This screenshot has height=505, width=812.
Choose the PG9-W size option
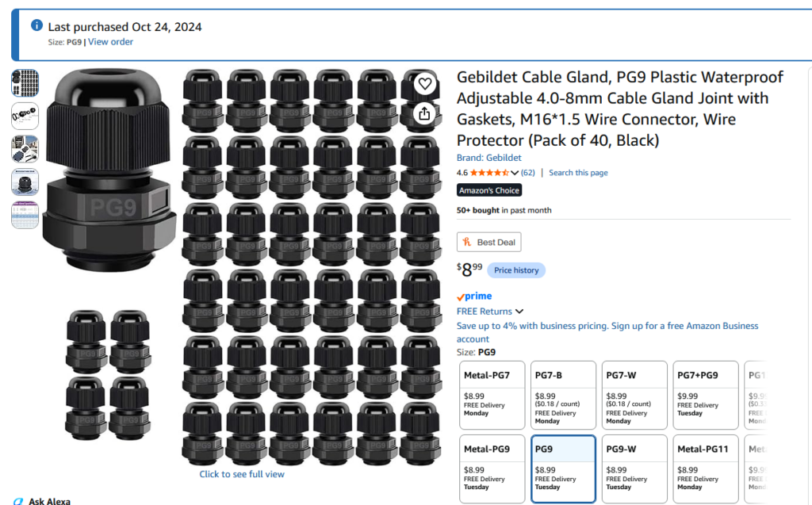634,469
